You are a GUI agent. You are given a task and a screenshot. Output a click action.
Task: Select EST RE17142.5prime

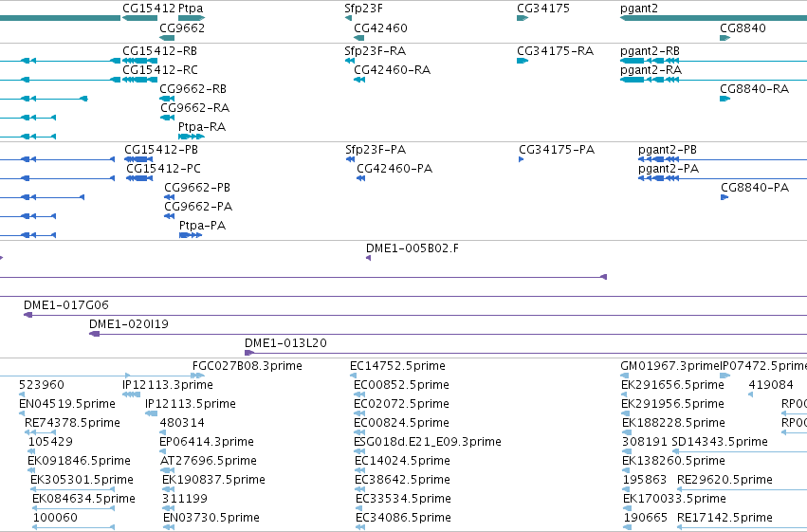(x=724, y=518)
